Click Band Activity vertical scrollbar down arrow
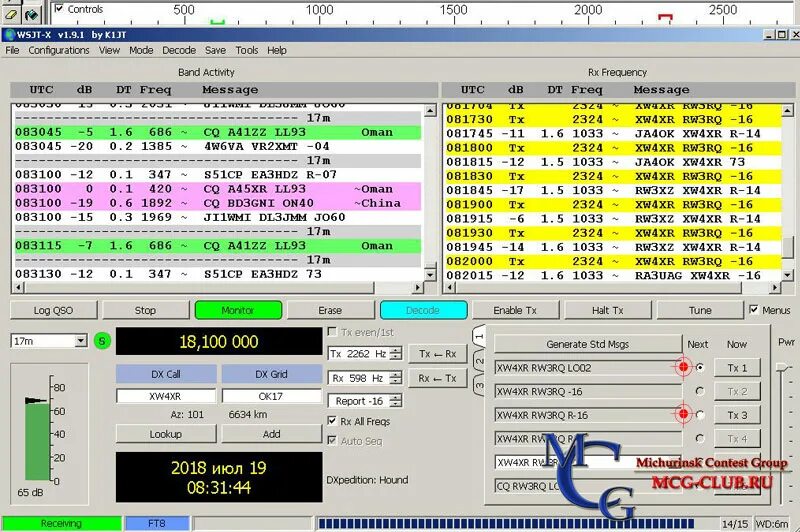The height and width of the screenshot is (532, 800). [x=430, y=274]
